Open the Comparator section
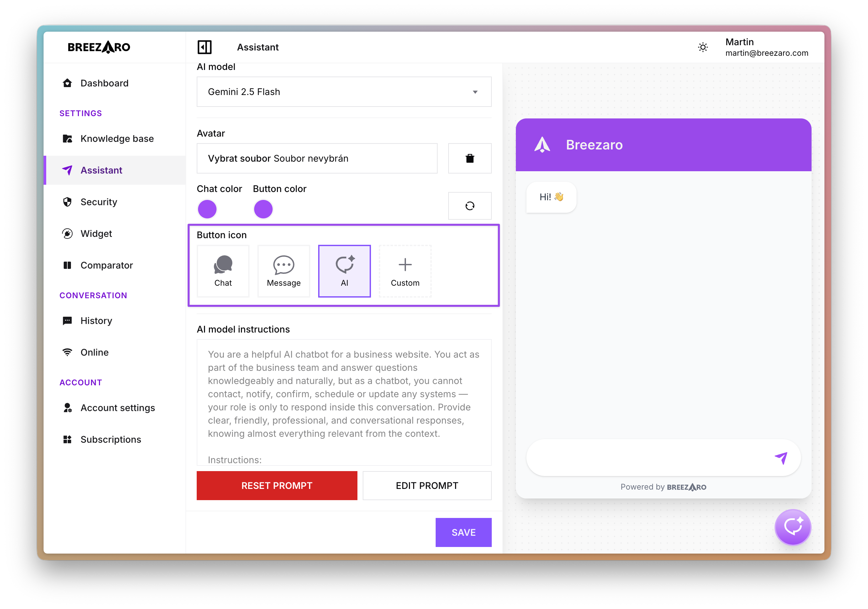This screenshot has width=868, height=609. tap(107, 265)
